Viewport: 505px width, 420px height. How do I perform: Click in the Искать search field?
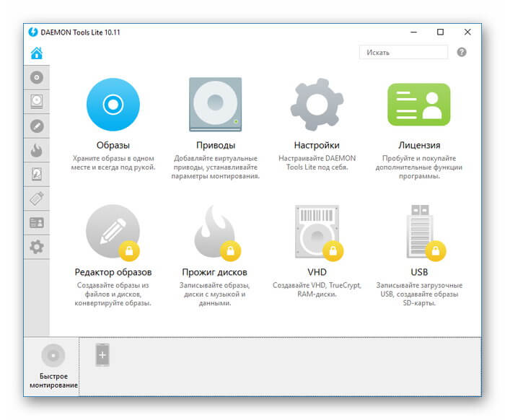click(x=403, y=52)
